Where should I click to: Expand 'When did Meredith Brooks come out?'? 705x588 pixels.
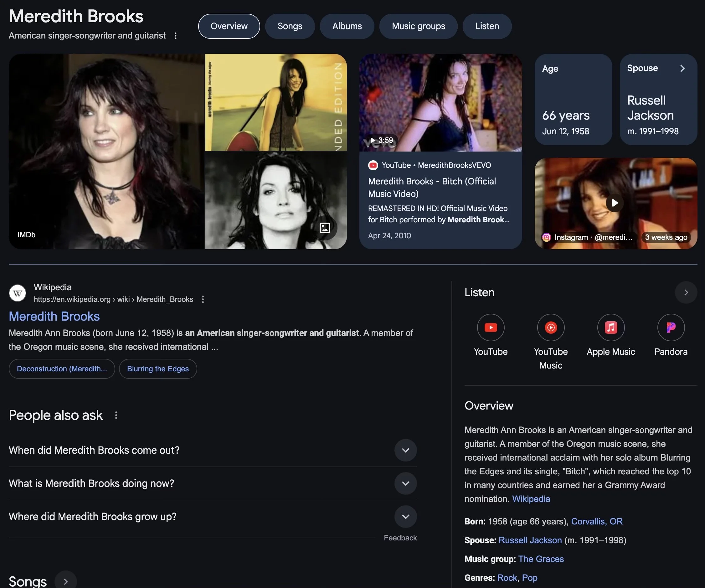click(x=405, y=450)
